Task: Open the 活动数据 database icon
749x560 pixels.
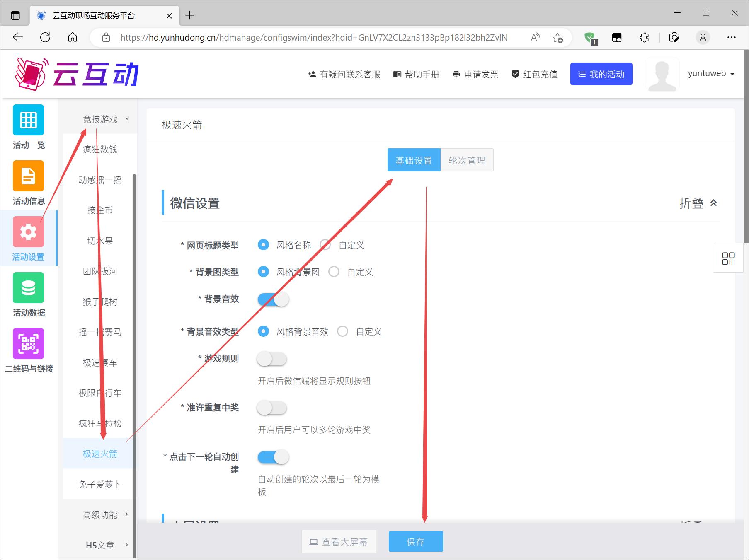Action: (28, 288)
